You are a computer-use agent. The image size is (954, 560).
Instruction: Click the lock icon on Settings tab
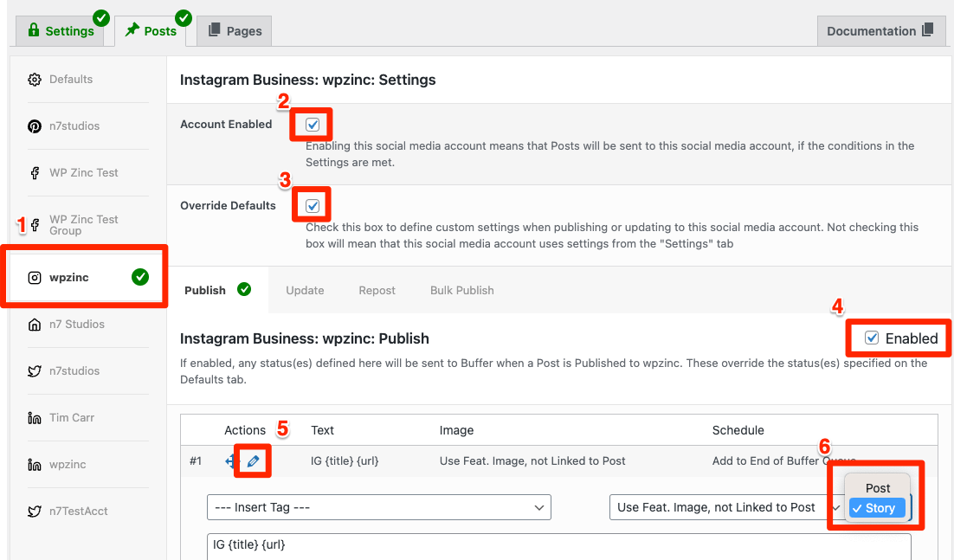34,29
